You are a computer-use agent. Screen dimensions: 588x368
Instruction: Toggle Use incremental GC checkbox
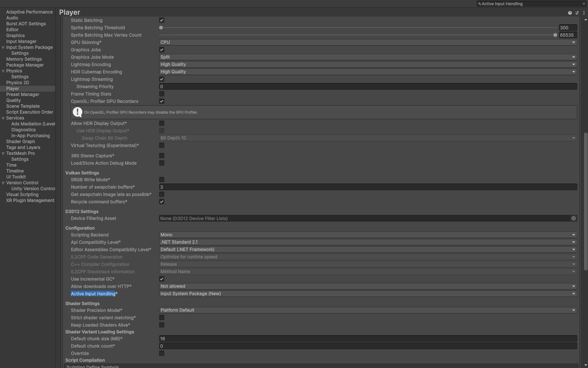click(x=162, y=279)
